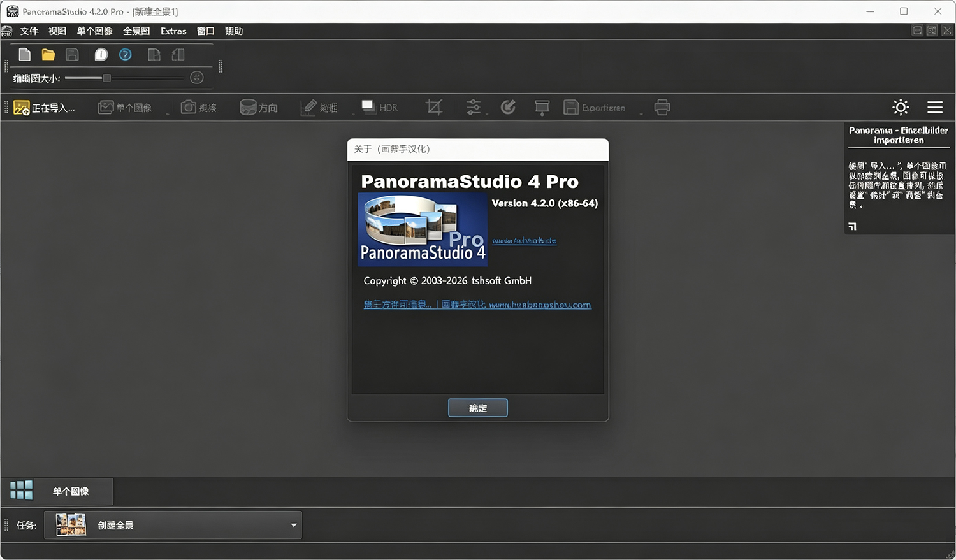This screenshot has height=560, width=956.
Task: Open a project with the folder icon
Action: click(48, 55)
